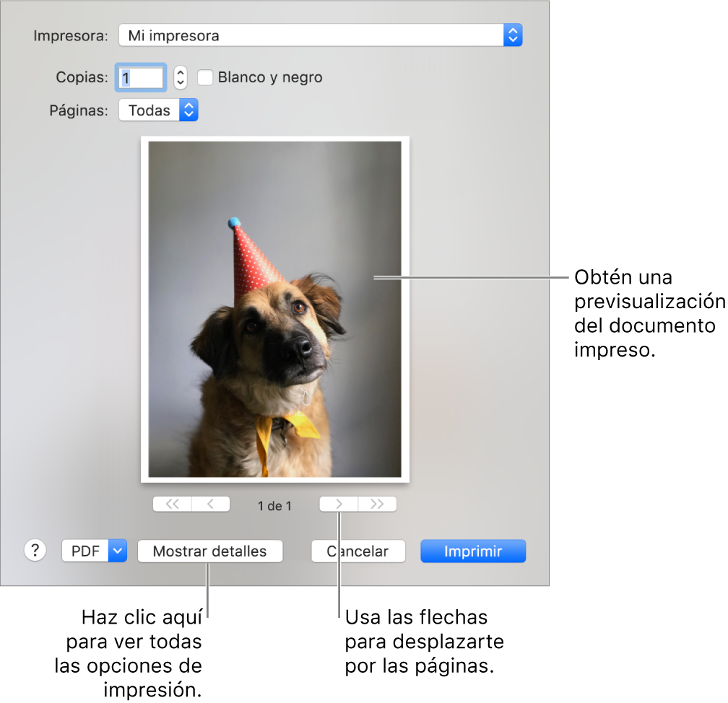Click the Mostrar detalles button
The height and width of the screenshot is (703, 728).
[x=210, y=551]
